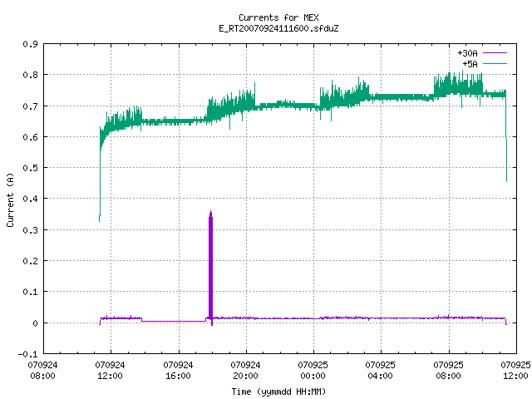Click the '+30A' legend label
The height and width of the screenshot is (399, 532).
[467, 53]
